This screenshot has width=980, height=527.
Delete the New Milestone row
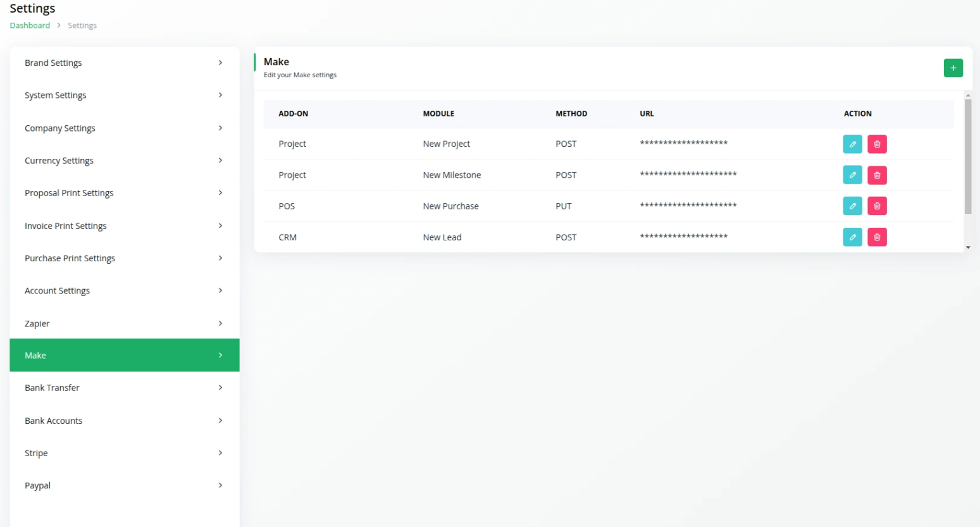(877, 175)
